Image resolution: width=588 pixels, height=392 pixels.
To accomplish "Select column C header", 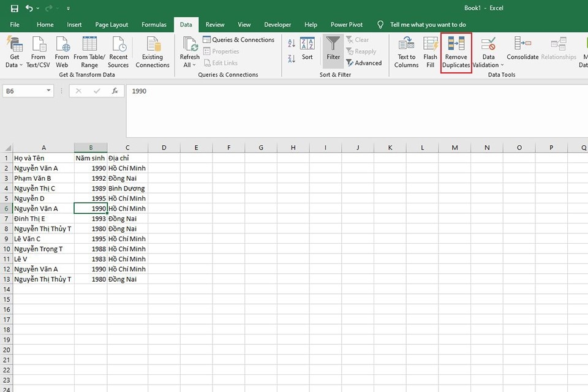I will point(127,148).
